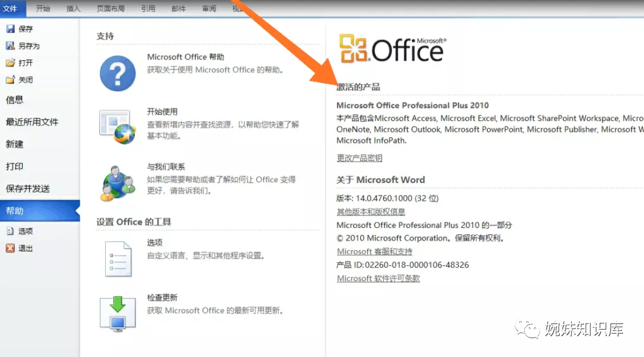This screenshot has width=644, height=357.
Task: Click the red Exit (退出) icon
Action: click(x=10, y=248)
